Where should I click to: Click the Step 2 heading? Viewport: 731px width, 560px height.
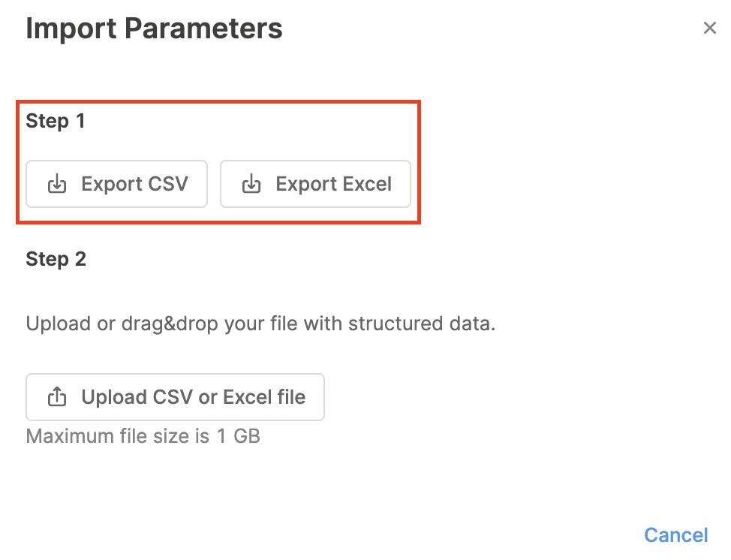[x=56, y=258]
